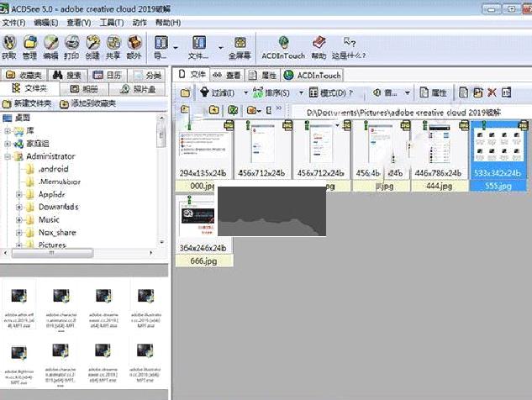Expand the Music folder node
This screenshot has width=532, height=400.
(19, 220)
